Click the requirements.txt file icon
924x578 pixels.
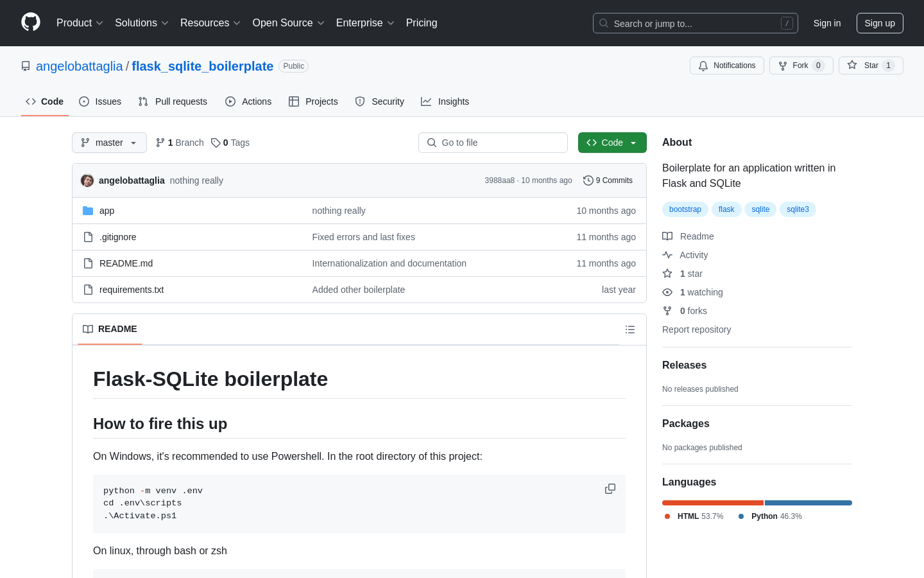tap(88, 290)
